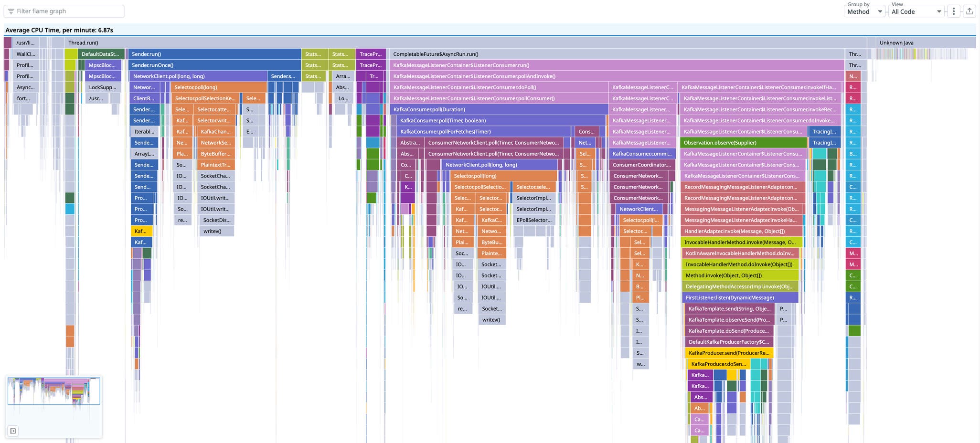The image size is (980, 443).
Task: Select Observation.observe(Supplier) frame
Action: (x=744, y=142)
